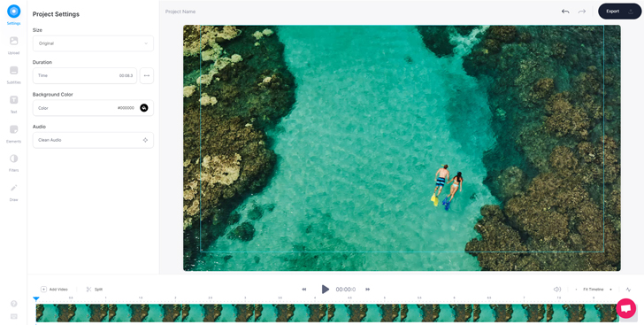Select the video clip in timeline track

tap(327, 313)
